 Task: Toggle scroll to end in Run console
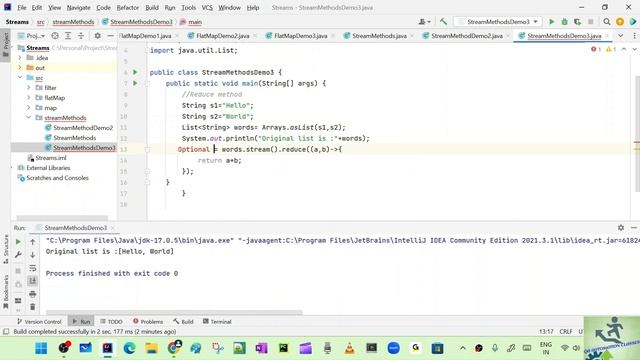click(33, 281)
